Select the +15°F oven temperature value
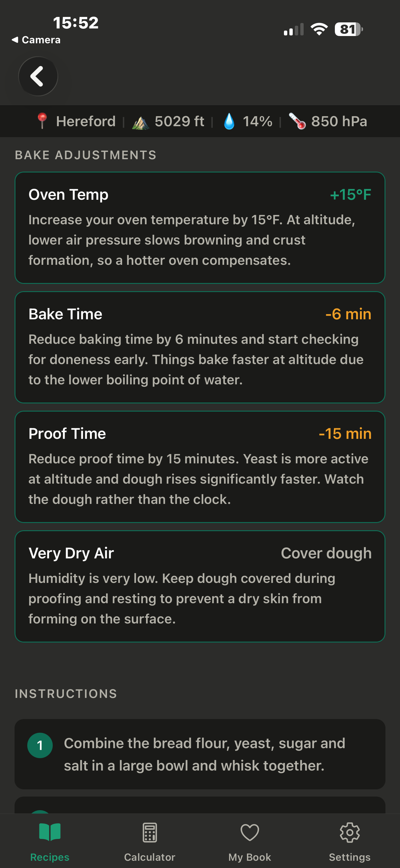 (350, 194)
